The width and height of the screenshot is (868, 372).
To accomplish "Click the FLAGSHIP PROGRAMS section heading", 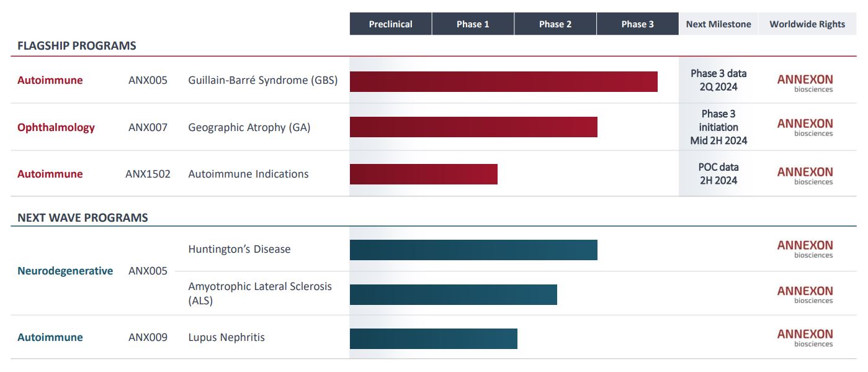I will [77, 46].
